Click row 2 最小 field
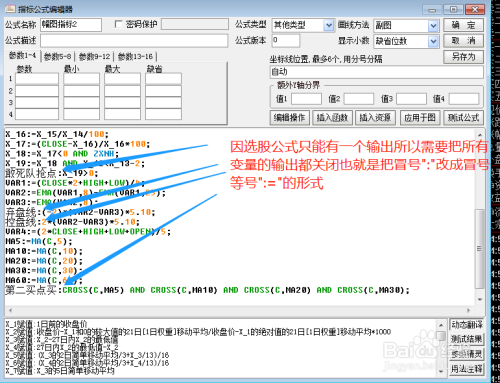Image resolution: width=500 pixels, height=383 pixels. [82, 91]
